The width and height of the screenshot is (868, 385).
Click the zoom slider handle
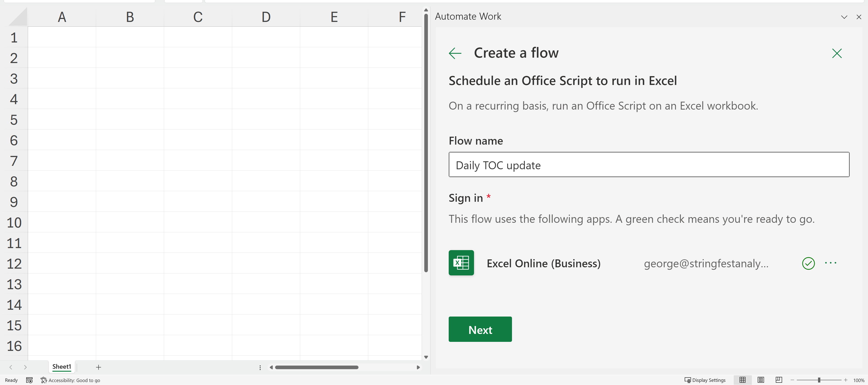(819, 380)
